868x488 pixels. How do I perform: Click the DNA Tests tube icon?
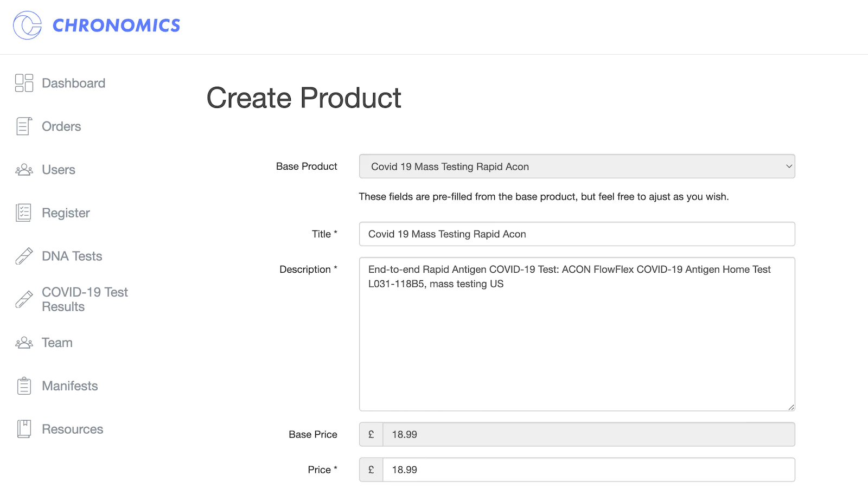pos(24,256)
